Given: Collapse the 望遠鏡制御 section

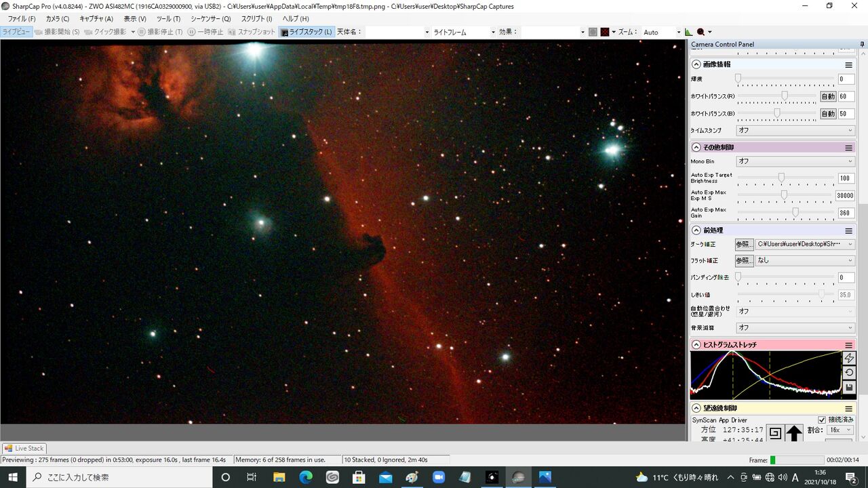Looking at the screenshot, I should pos(696,409).
